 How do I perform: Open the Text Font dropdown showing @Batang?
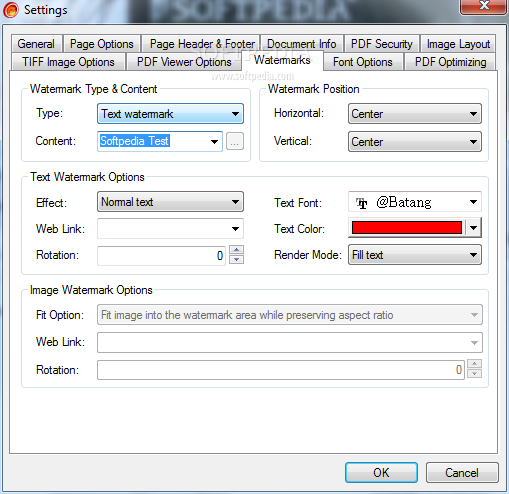(x=415, y=202)
